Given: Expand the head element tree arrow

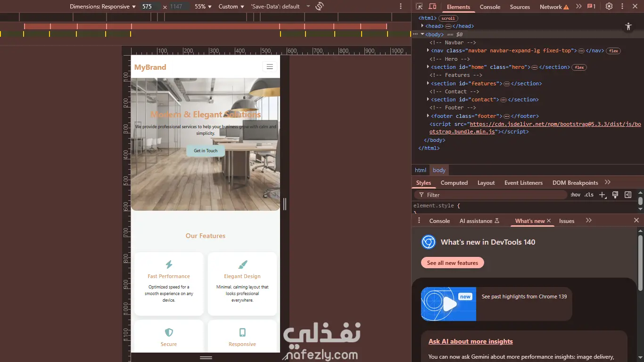Looking at the screenshot, I should coord(422,26).
